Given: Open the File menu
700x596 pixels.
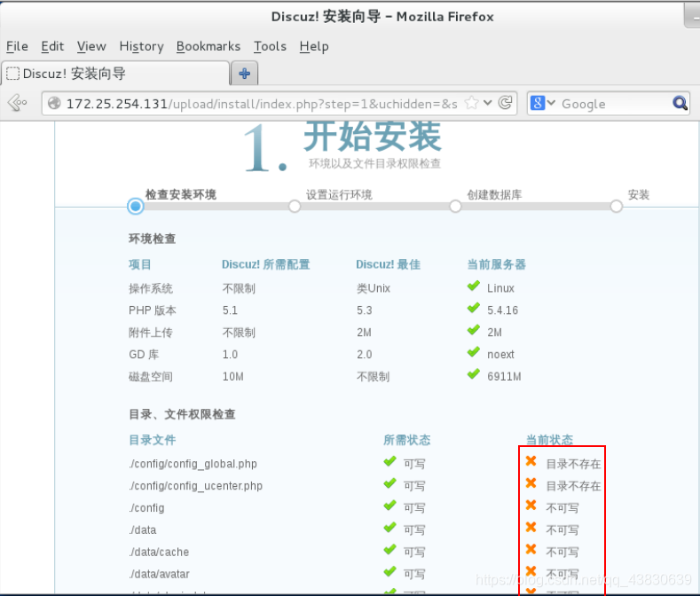Looking at the screenshot, I should [x=17, y=46].
